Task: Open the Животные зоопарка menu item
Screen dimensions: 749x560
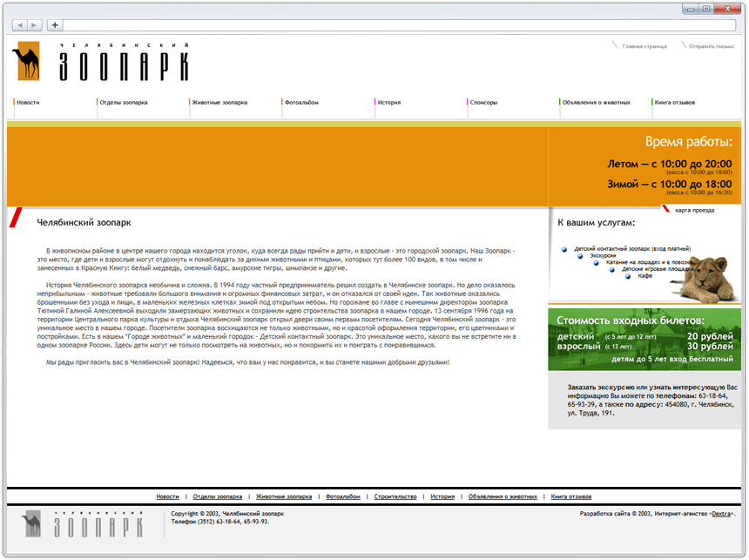Action: click(x=219, y=102)
